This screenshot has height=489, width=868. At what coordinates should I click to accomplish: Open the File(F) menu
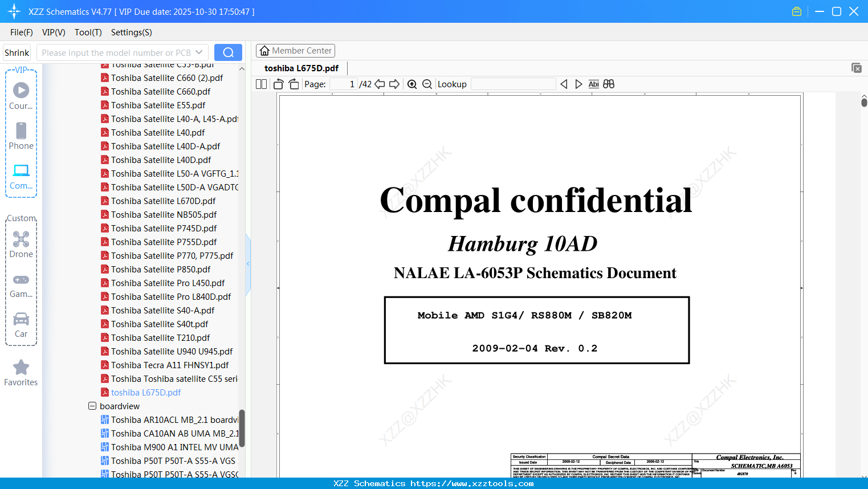(22, 32)
